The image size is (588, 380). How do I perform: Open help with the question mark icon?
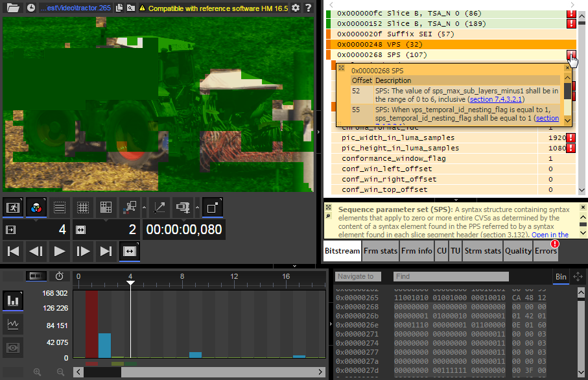308,8
